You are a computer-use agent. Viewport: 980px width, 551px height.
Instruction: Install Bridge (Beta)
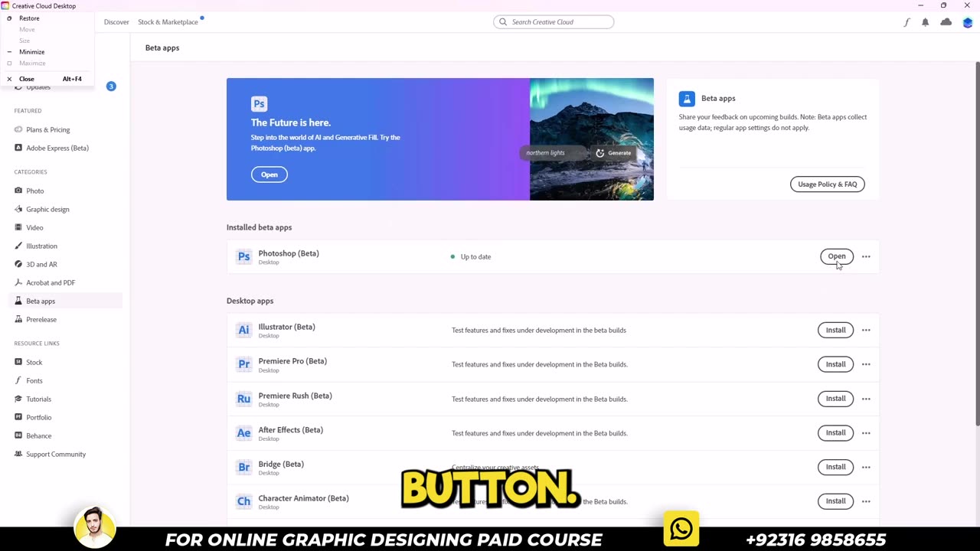click(835, 467)
